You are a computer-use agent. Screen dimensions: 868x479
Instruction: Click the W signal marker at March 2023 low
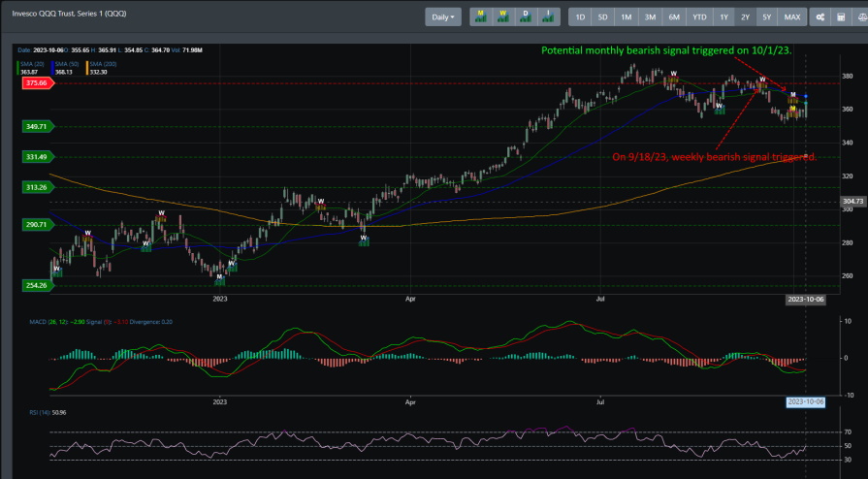click(364, 240)
